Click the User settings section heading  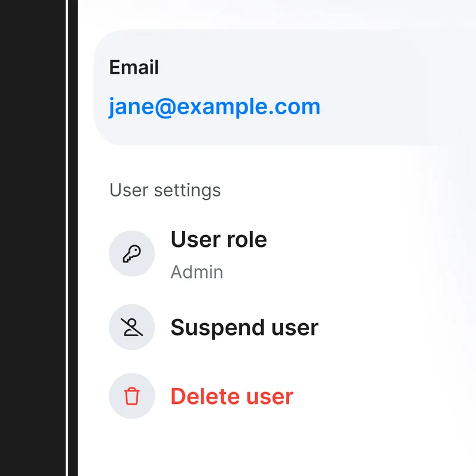tap(165, 190)
